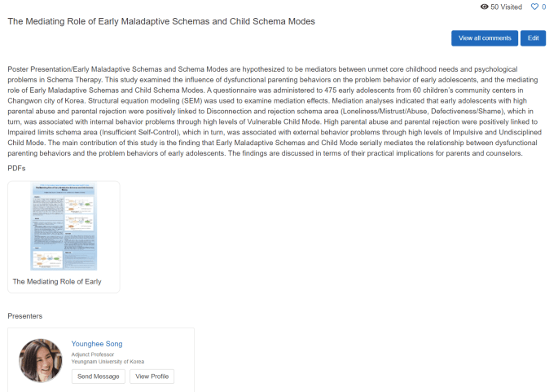Click the poster title heading

[161, 21]
